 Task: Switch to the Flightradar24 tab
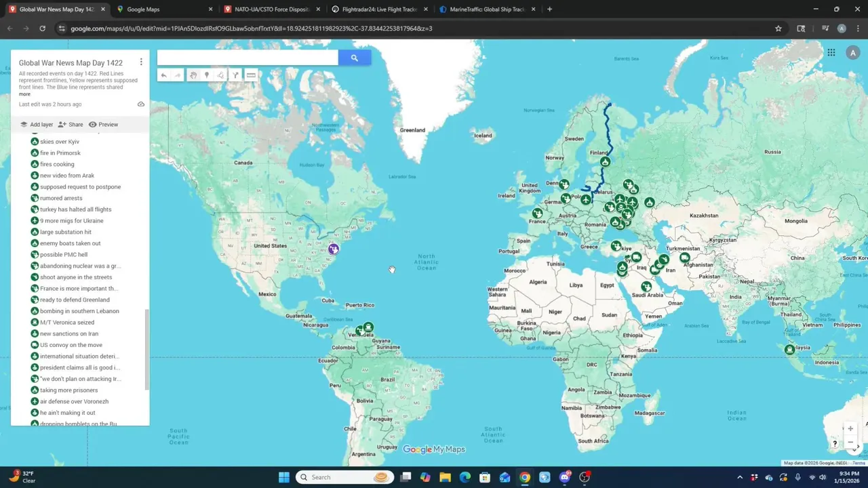pos(379,9)
